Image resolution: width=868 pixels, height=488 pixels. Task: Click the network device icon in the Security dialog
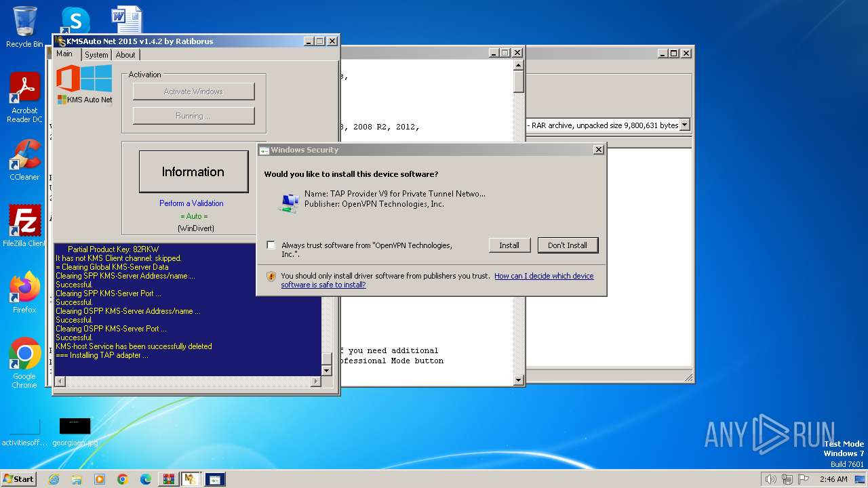290,202
